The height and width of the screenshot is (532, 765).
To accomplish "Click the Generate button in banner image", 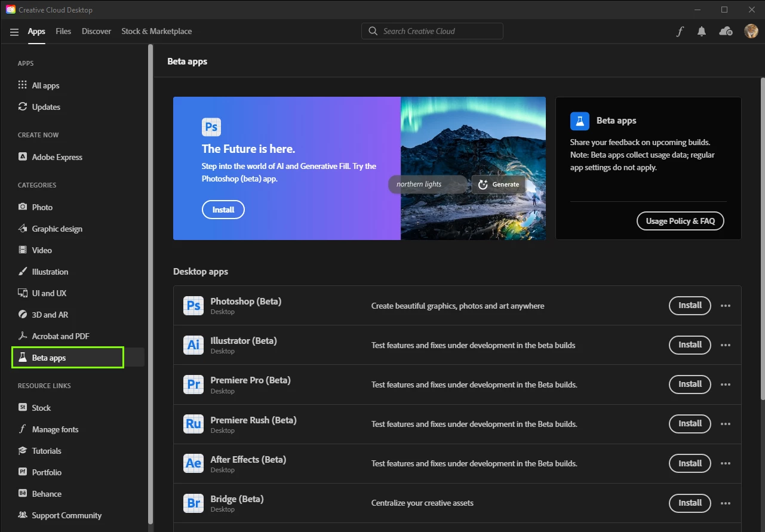I will pyautogui.click(x=499, y=184).
